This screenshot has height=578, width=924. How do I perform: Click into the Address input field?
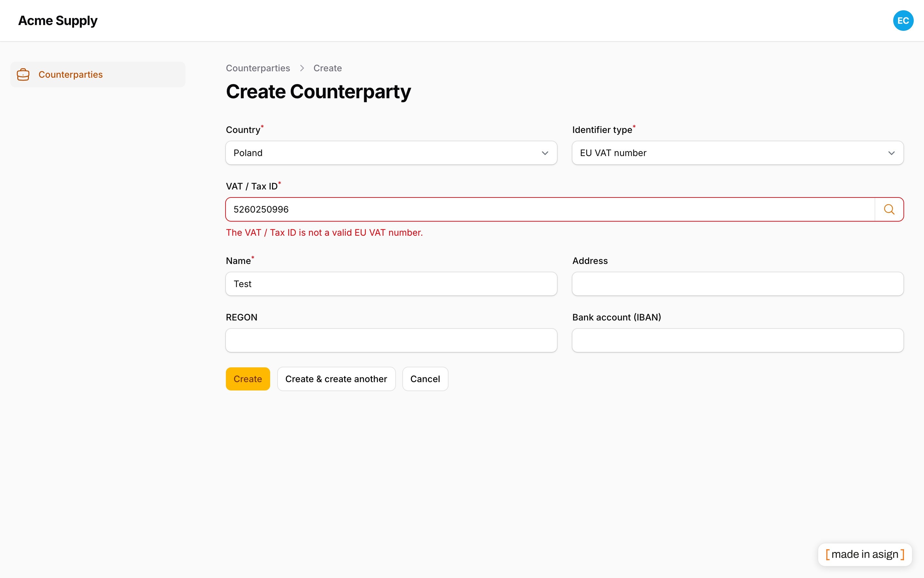(x=737, y=284)
